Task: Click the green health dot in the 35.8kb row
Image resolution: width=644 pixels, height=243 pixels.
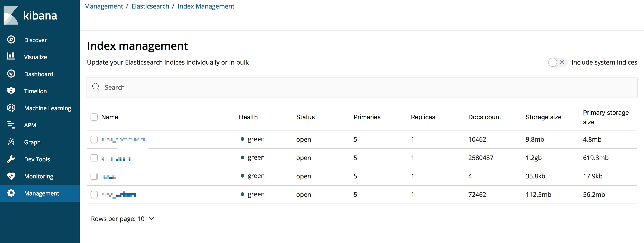Action: coord(242,176)
